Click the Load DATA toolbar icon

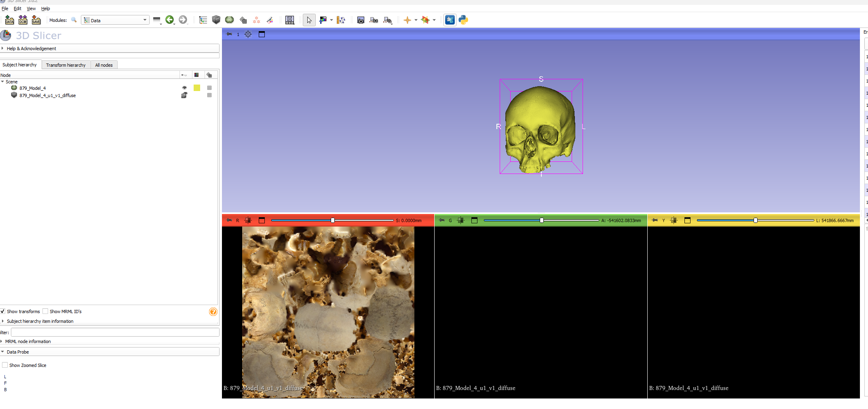pyautogui.click(x=9, y=20)
